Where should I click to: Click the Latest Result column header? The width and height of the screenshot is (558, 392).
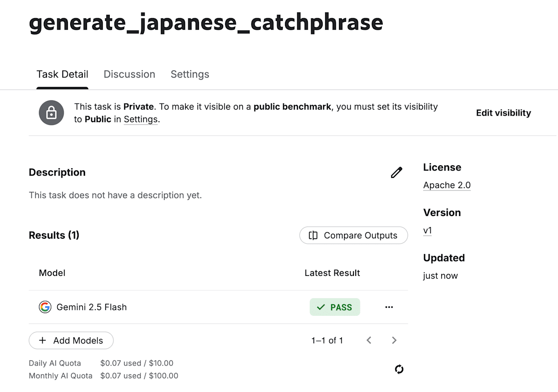pos(332,273)
